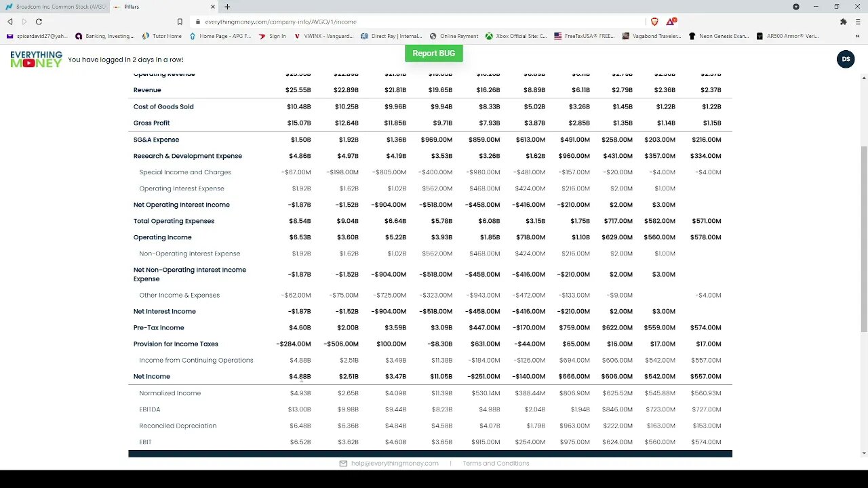This screenshot has height=488, width=868.
Task: Select the Research & Development Expense label
Action: [x=188, y=156]
